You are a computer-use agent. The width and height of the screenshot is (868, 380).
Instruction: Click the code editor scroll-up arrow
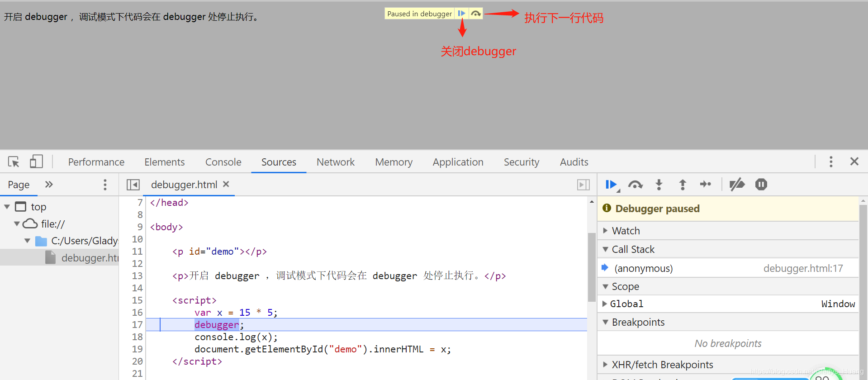[592, 202]
